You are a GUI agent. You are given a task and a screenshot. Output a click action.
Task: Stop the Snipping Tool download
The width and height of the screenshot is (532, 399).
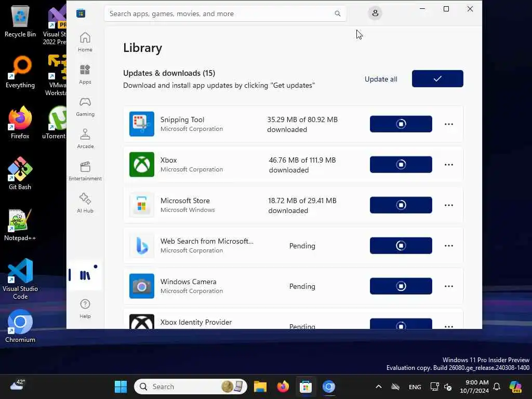pyautogui.click(x=401, y=124)
